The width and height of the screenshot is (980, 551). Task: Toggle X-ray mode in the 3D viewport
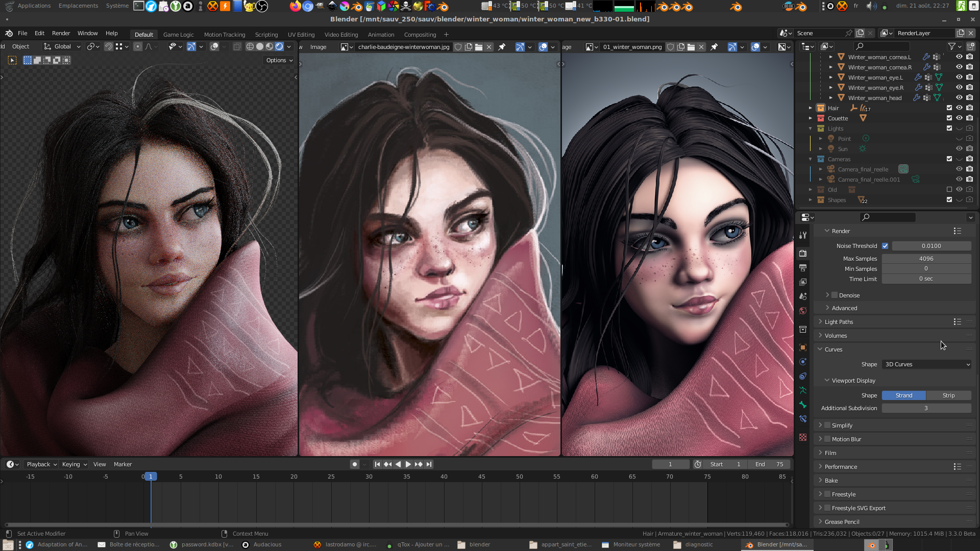click(x=237, y=46)
